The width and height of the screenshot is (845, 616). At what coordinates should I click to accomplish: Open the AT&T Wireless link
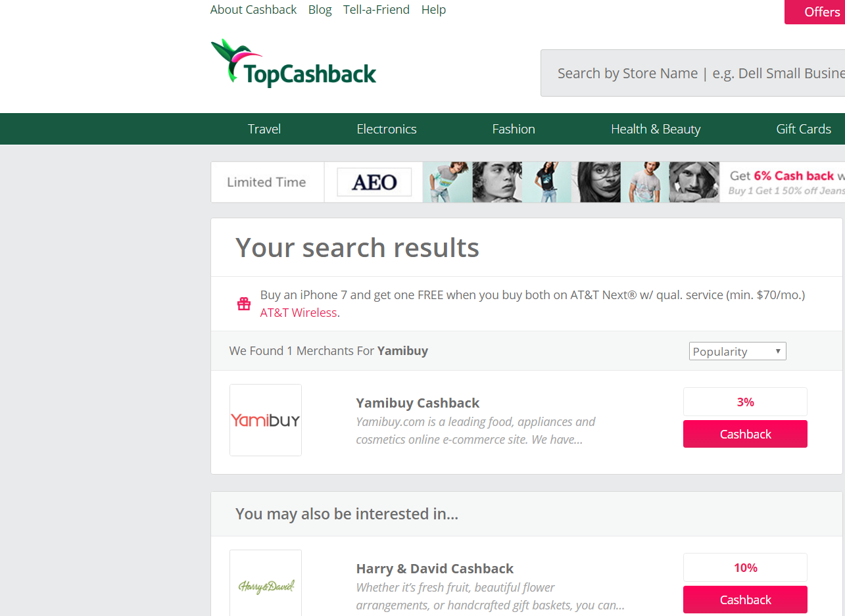tap(299, 313)
